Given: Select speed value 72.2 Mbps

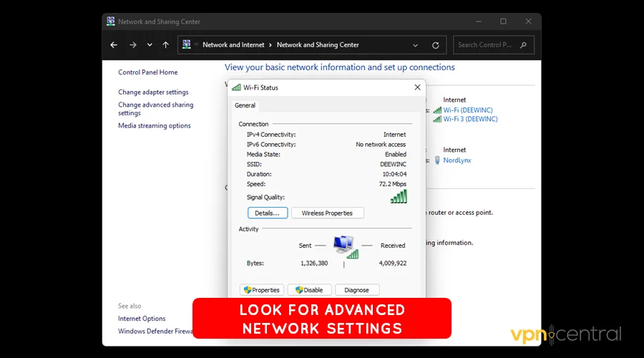Looking at the screenshot, I should [x=393, y=184].
